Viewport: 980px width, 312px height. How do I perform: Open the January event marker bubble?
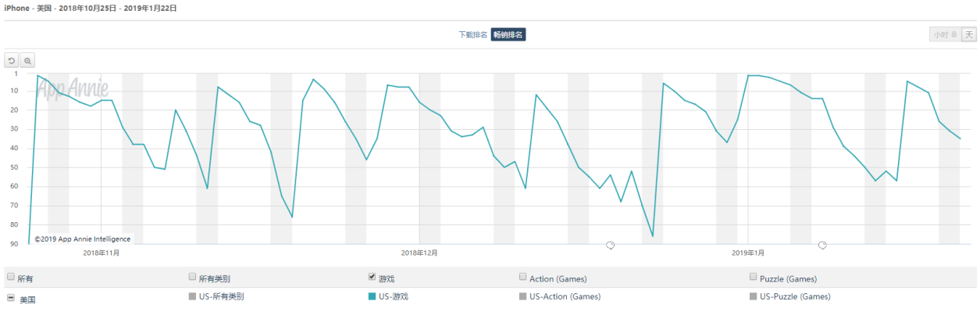point(822,245)
